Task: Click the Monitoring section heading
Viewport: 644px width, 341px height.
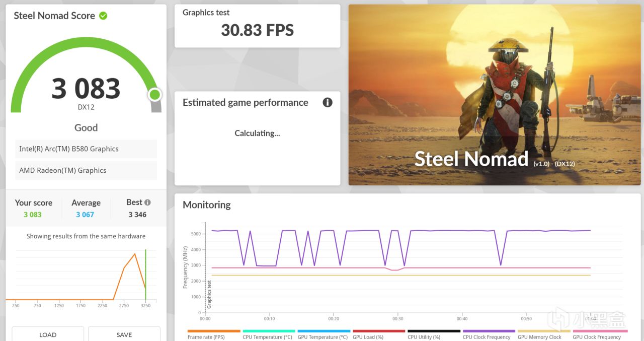Action: pos(207,205)
